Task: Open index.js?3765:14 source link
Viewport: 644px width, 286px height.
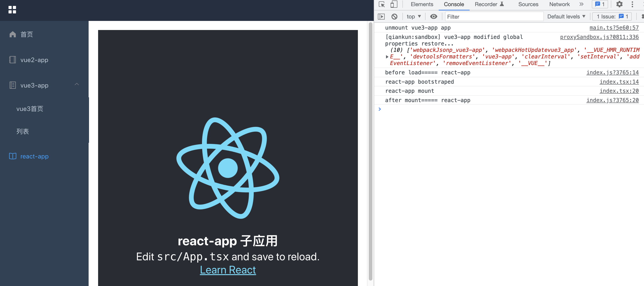Action: [x=612, y=73]
